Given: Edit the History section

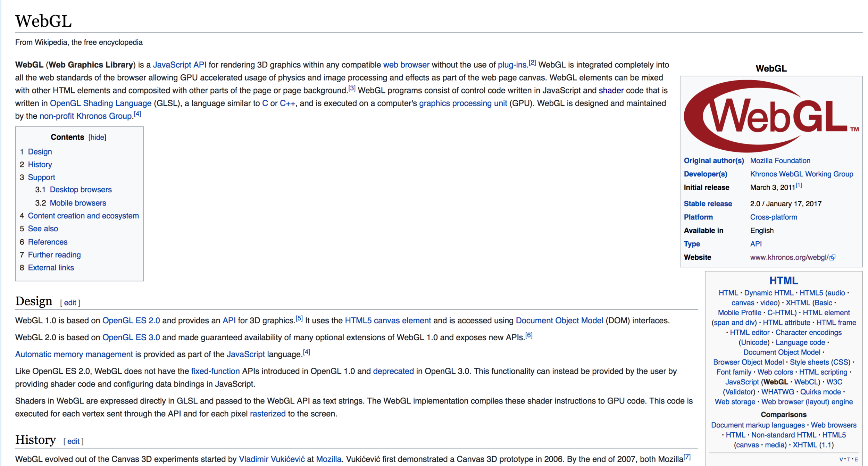Looking at the screenshot, I should (73, 441).
